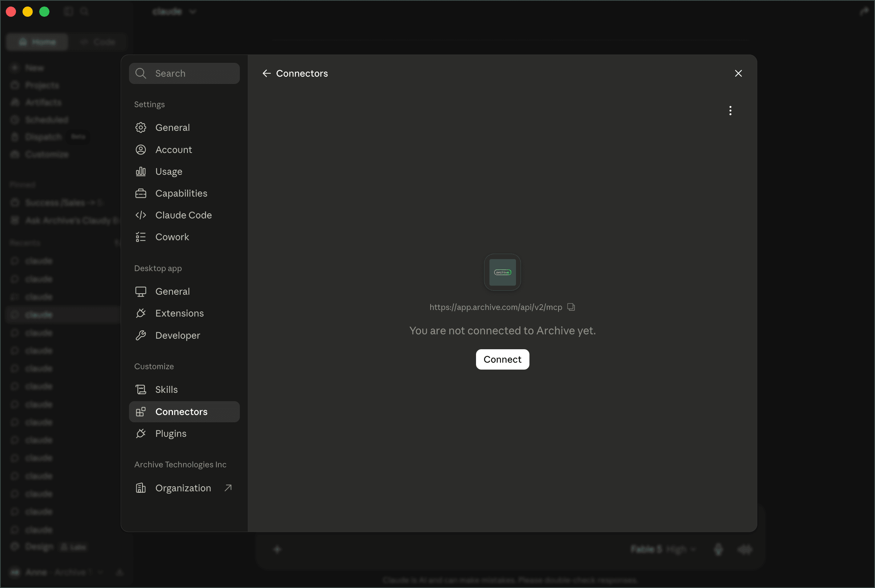Open Developer settings
This screenshot has width=875, height=588.
184,335
